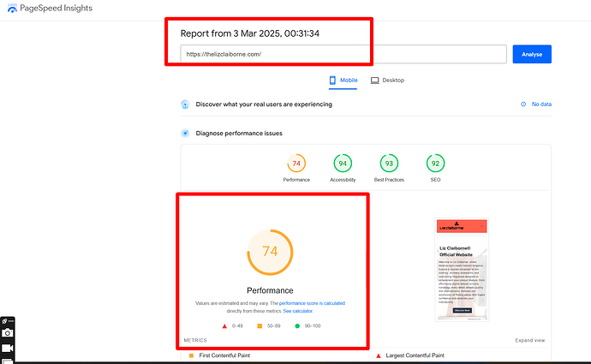
Task: Click the green circle 90–100 legend icon
Action: (x=297, y=326)
